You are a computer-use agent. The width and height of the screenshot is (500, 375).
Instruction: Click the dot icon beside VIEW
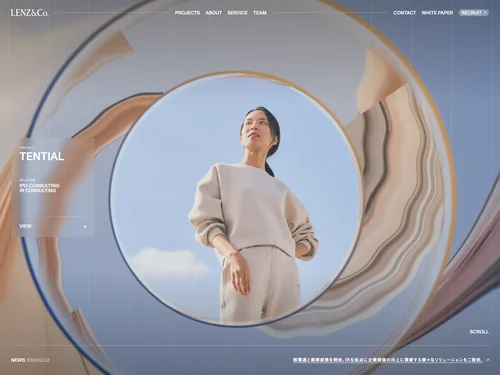85,227
